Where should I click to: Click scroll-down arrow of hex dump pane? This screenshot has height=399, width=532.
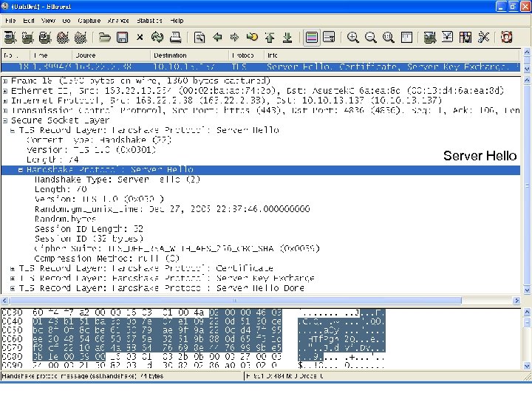(527, 366)
